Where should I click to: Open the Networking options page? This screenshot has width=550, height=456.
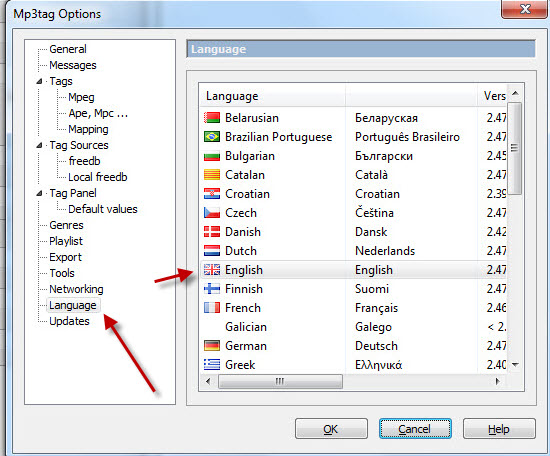tap(76, 289)
